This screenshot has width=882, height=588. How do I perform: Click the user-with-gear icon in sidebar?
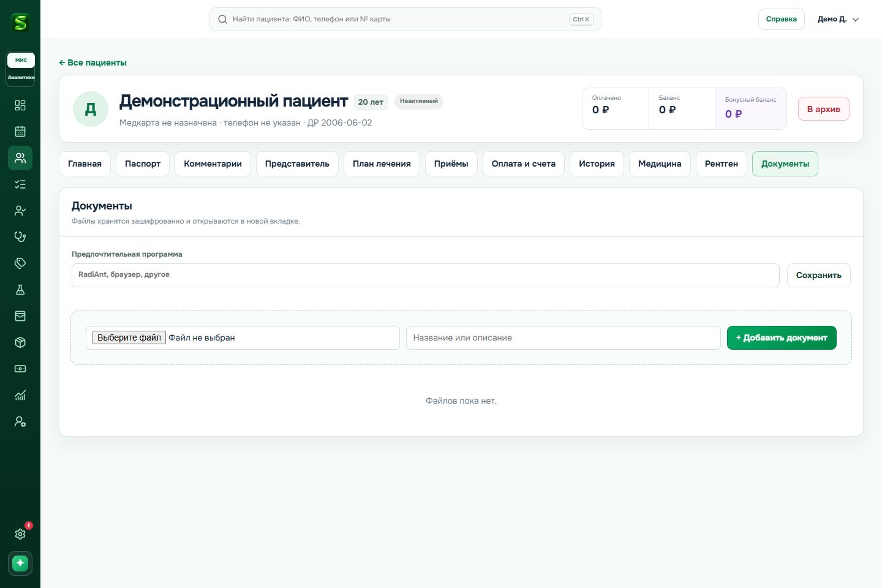click(x=20, y=421)
